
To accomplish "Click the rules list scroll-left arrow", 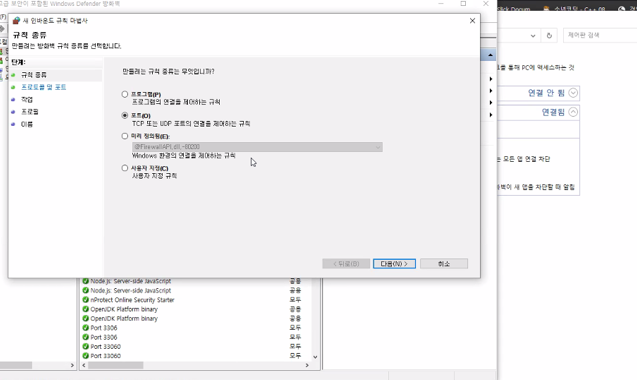I will tap(84, 365).
